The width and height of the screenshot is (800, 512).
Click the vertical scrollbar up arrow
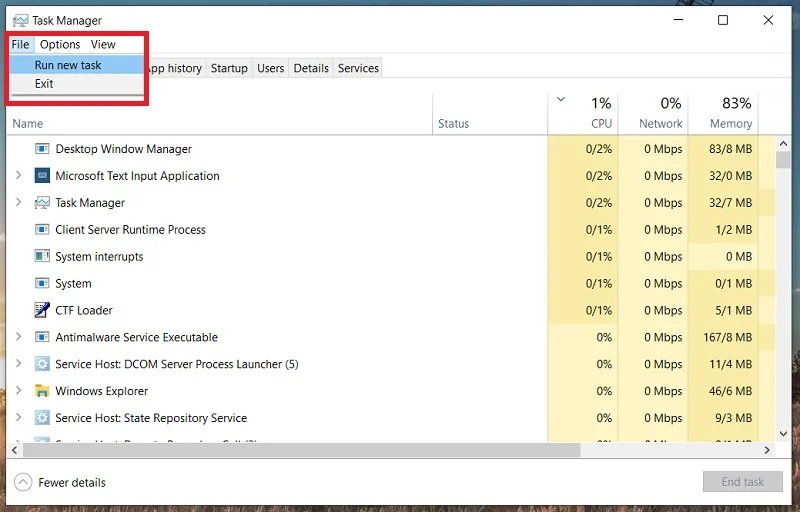click(783, 143)
